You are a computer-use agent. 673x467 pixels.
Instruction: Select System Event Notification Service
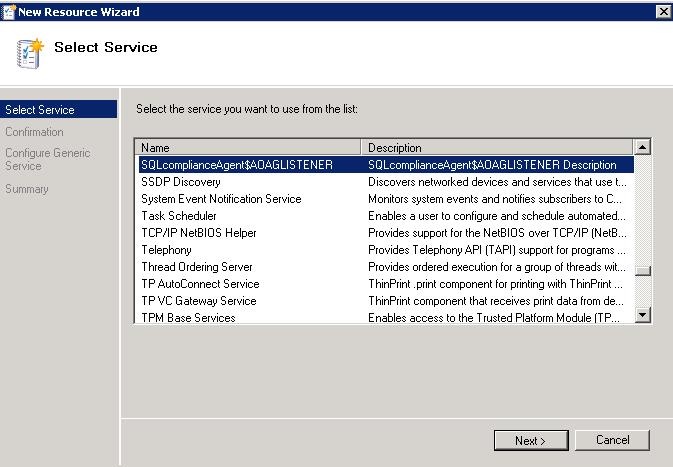pos(221,199)
